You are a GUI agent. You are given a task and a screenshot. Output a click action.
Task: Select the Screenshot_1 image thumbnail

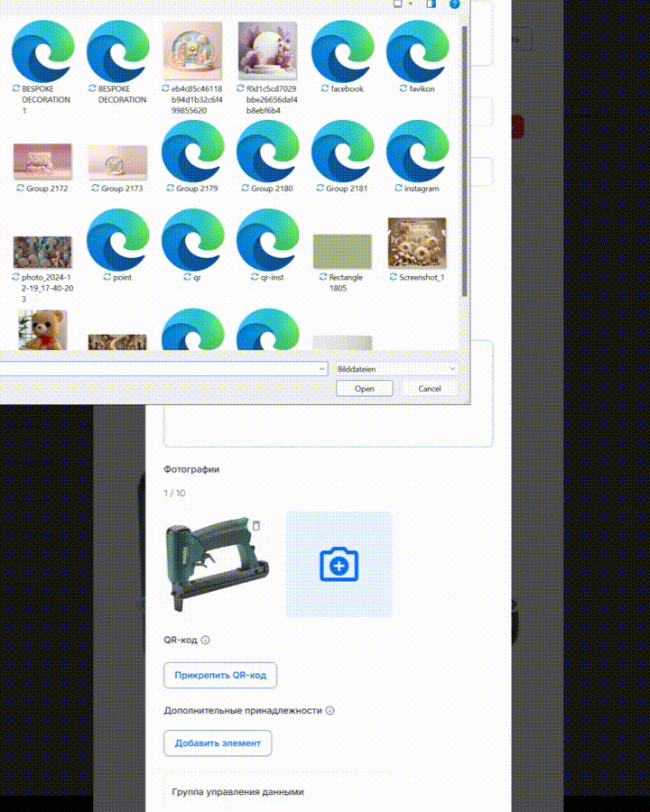tap(417, 243)
